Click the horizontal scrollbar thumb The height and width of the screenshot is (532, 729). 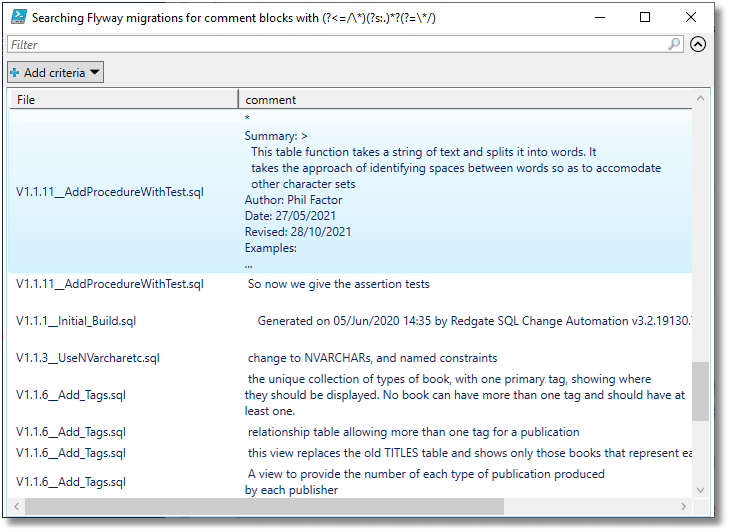click(265, 506)
